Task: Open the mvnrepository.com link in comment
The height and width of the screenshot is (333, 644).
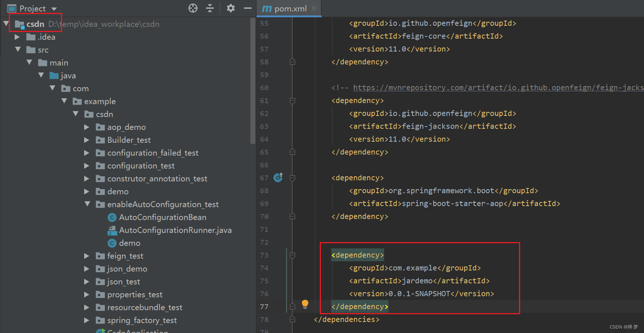Action: coord(498,88)
